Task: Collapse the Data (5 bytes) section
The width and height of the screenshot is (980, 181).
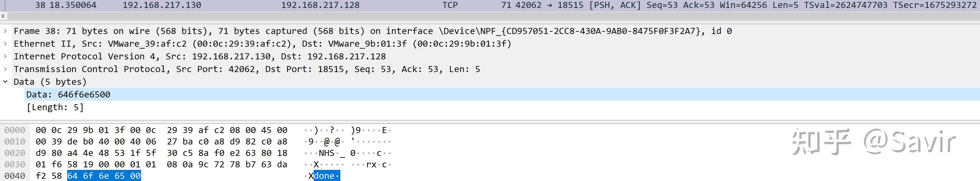Action: pos(5,82)
